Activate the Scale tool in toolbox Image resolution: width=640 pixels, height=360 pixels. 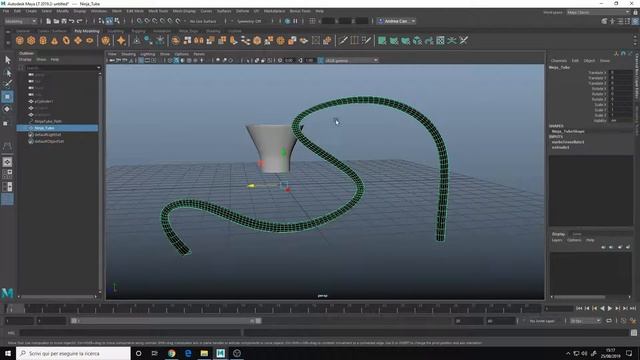coord(6,123)
